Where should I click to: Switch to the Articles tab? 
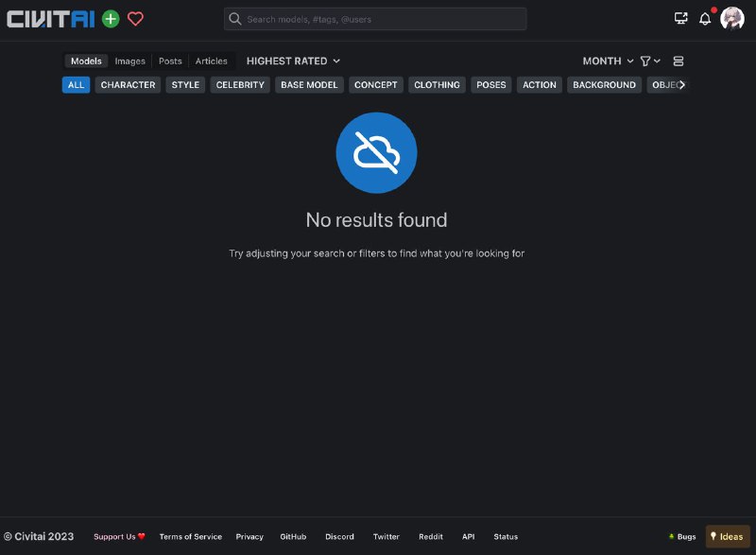tap(211, 61)
